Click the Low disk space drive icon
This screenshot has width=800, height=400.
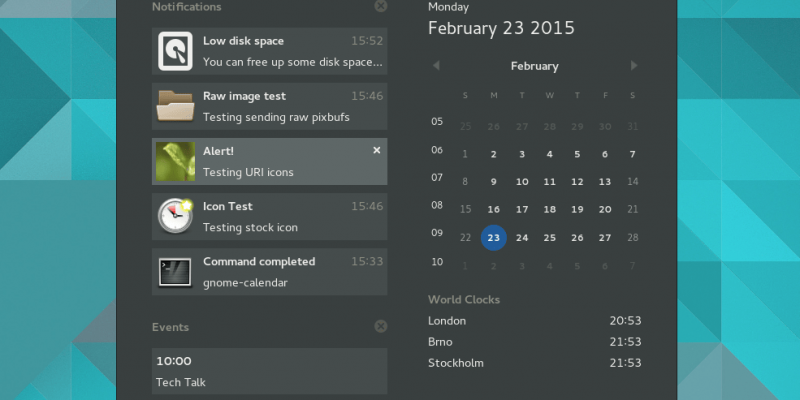point(175,51)
